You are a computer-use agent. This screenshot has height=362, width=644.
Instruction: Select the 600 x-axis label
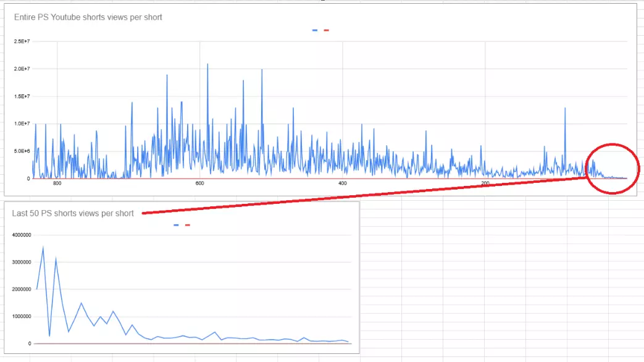[199, 183]
